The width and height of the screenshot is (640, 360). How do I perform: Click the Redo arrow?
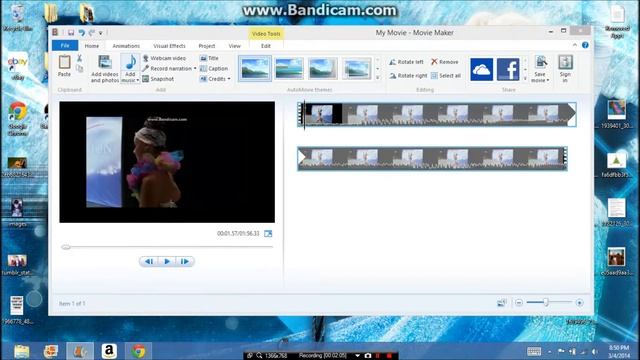(91, 32)
